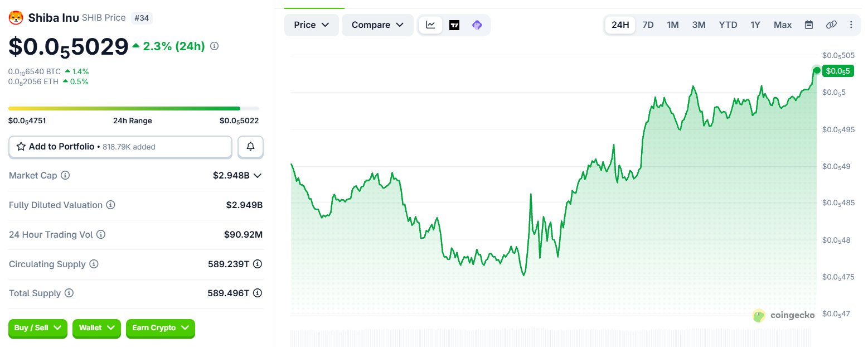Select the 1M time range
868x347 pixels.
pyautogui.click(x=673, y=25)
